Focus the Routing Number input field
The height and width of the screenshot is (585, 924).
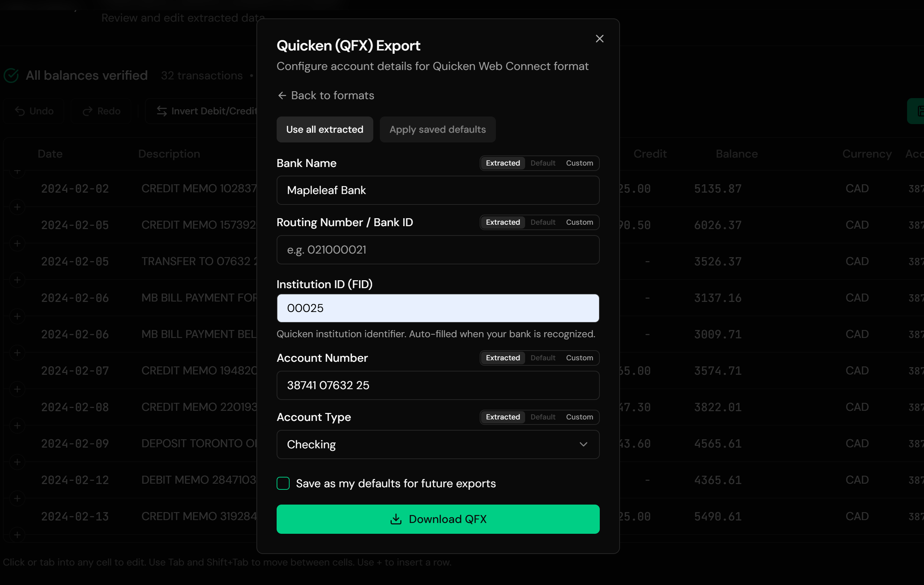pos(438,250)
